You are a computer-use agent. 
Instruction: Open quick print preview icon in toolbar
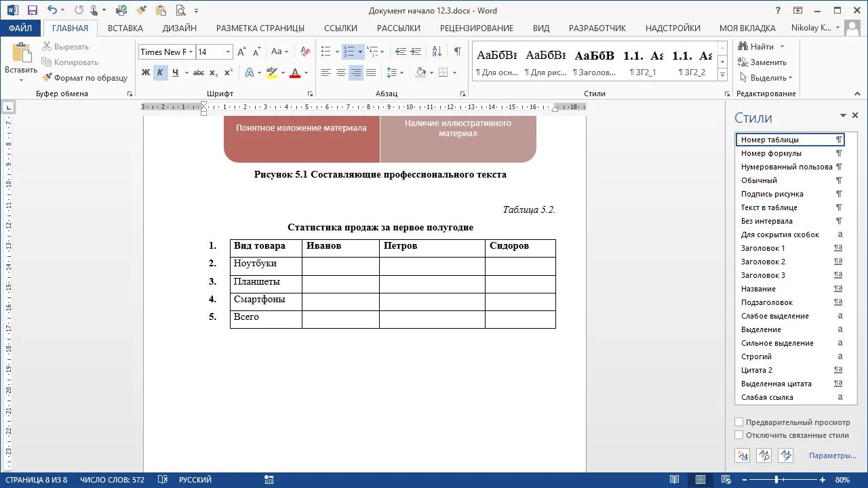(180, 10)
